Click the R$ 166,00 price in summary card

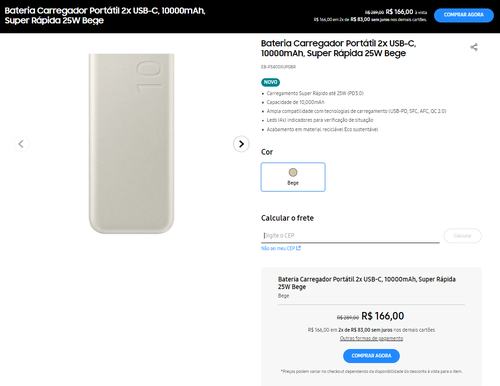[383, 316]
